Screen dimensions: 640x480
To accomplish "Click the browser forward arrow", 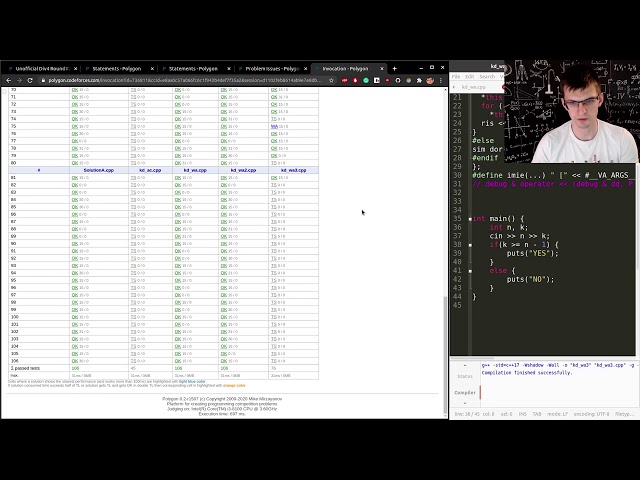I will tap(19, 80).
